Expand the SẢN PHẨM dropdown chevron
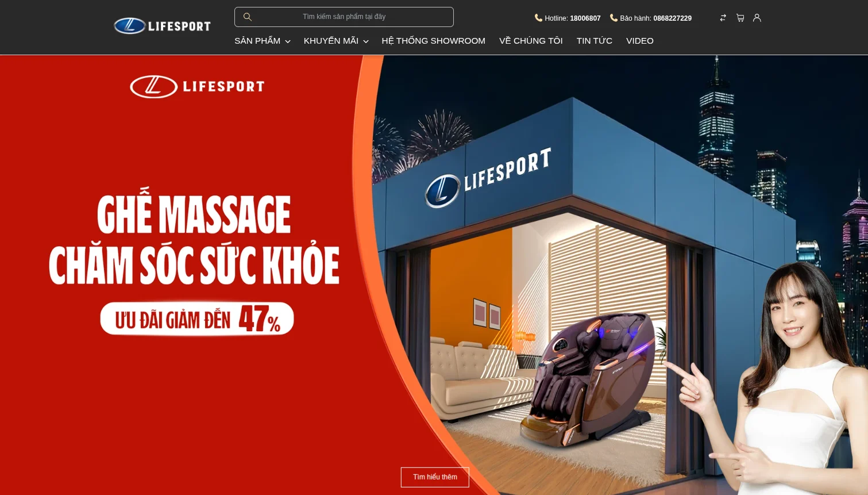 287,41
